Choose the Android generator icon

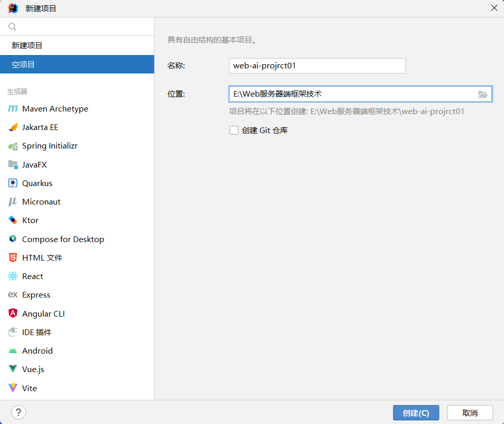(x=13, y=351)
